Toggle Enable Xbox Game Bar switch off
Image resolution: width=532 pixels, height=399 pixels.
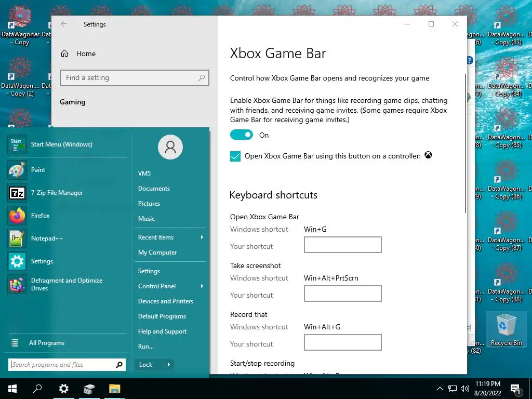242,135
